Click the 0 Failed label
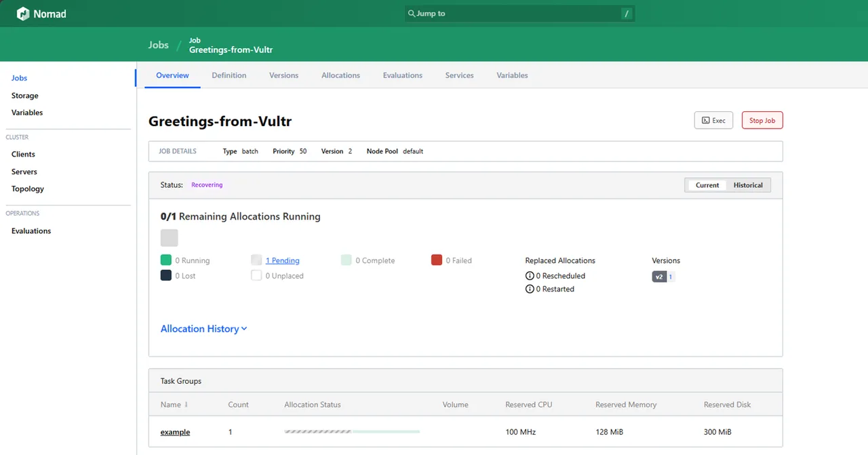 pyautogui.click(x=459, y=260)
